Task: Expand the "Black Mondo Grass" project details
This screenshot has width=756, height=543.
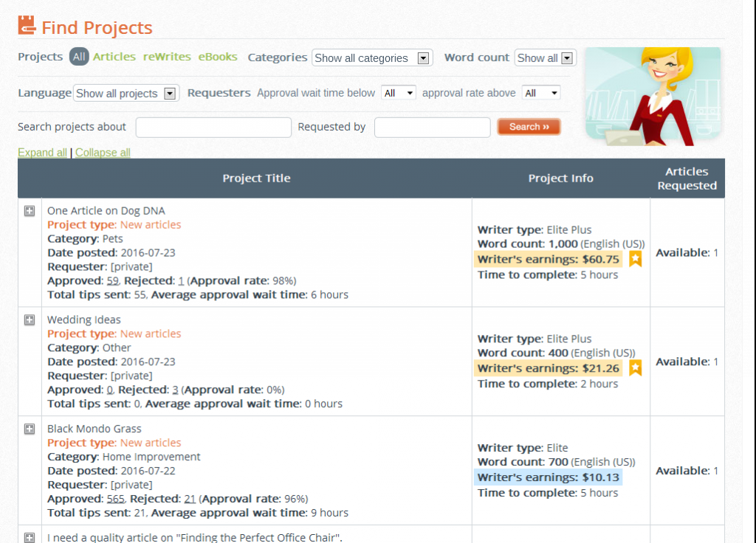Action: (29, 429)
